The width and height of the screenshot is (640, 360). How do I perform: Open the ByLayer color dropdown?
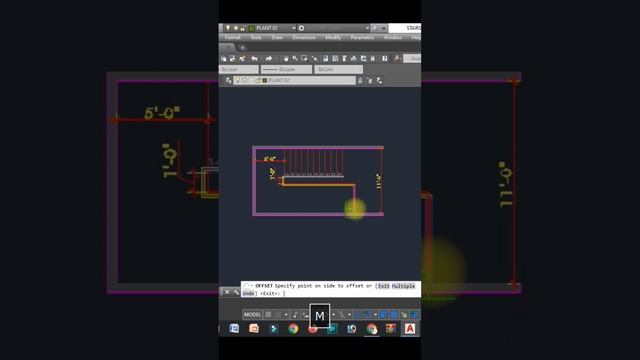(239, 69)
